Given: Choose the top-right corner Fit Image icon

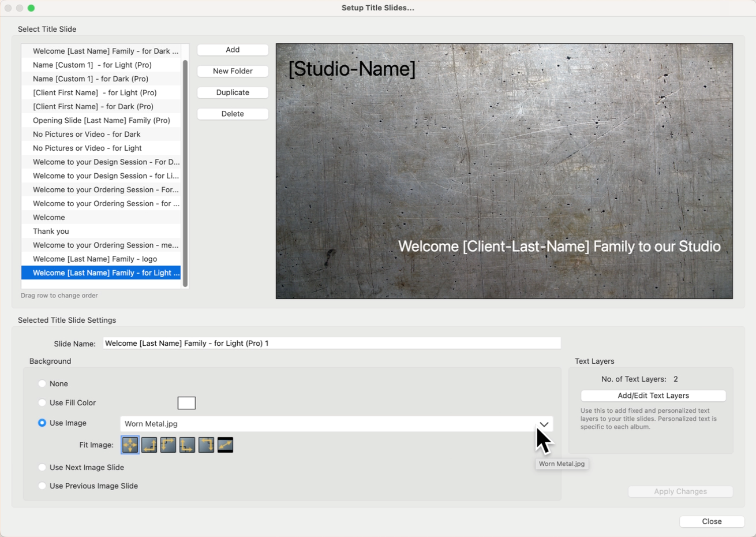Looking at the screenshot, I should [x=206, y=445].
